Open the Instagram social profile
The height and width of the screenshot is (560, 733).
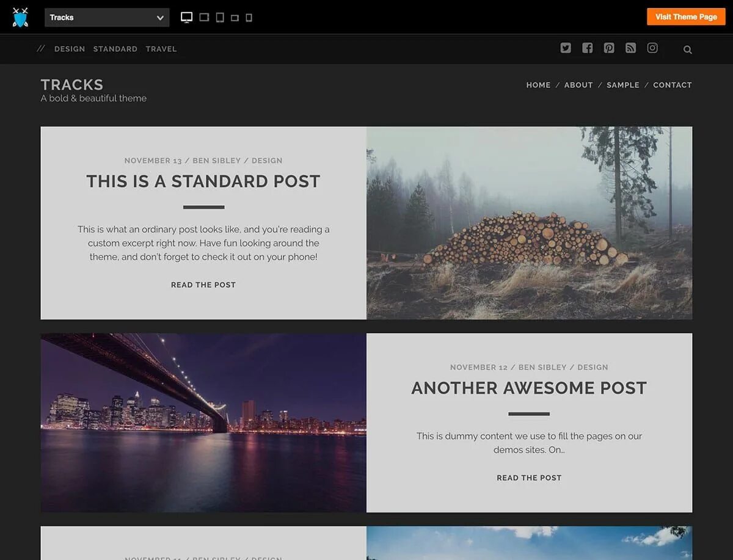coord(652,48)
